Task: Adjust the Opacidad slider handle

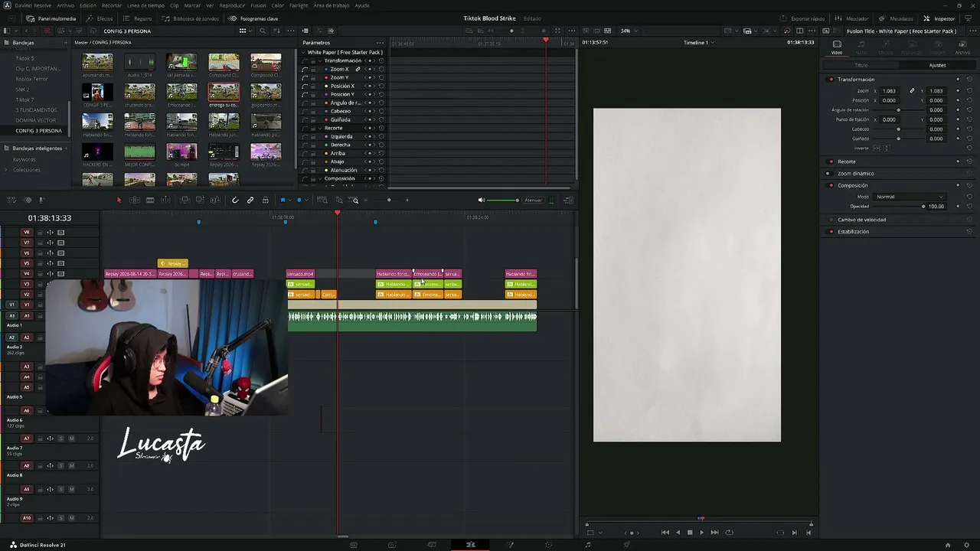Action: pyautogui.click(x=923, y=207)
